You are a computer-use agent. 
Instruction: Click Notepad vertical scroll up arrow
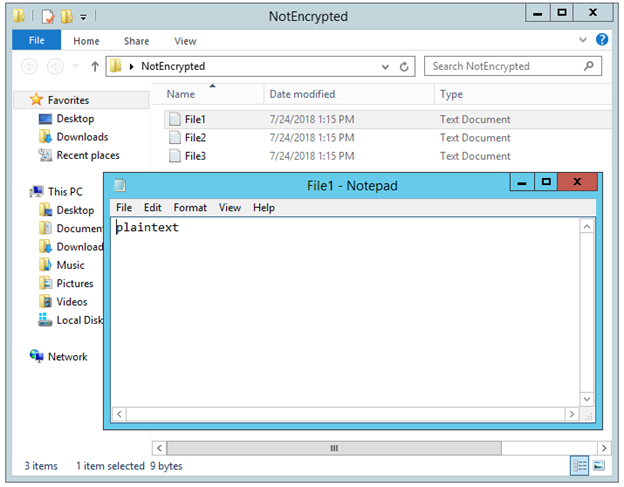click(x=587, y=227)
